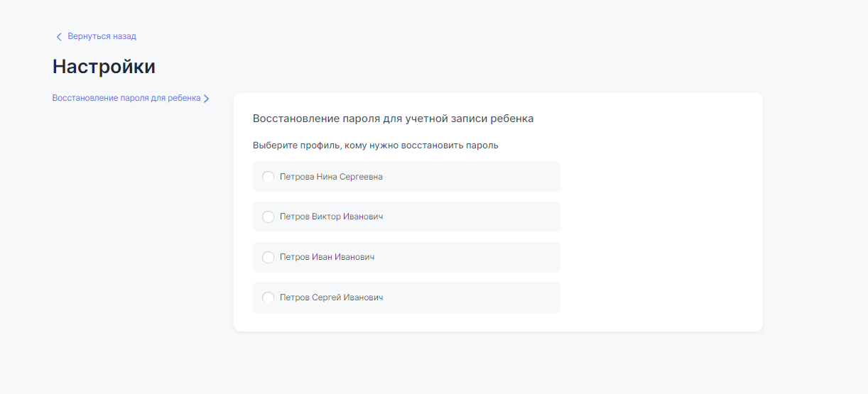This screenshot has height=394, width=868.
Task: Choose radio circle for Петров Иван Иванович
Action: point(268,257)
